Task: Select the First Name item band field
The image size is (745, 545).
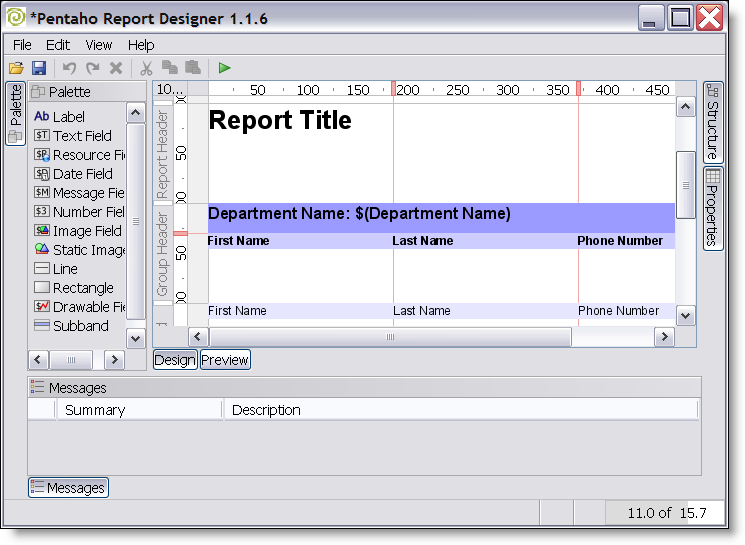Action: tap(237, 311)
